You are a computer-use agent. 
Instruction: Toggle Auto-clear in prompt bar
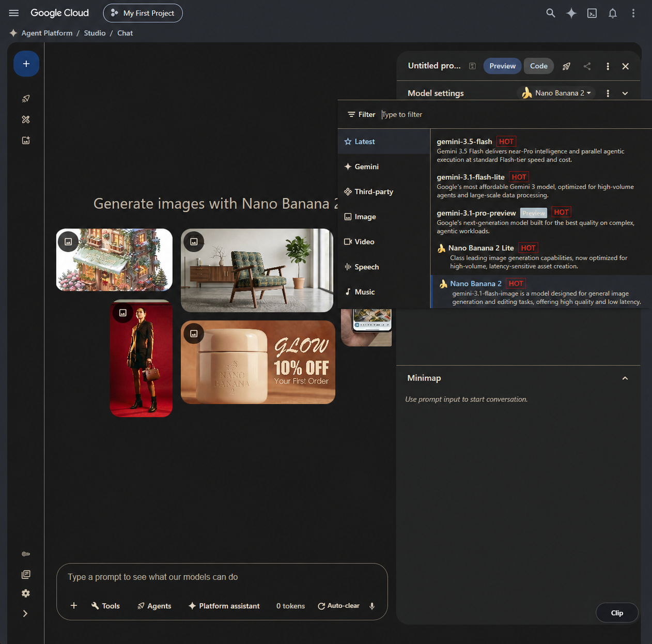click(x=338, y=606)
